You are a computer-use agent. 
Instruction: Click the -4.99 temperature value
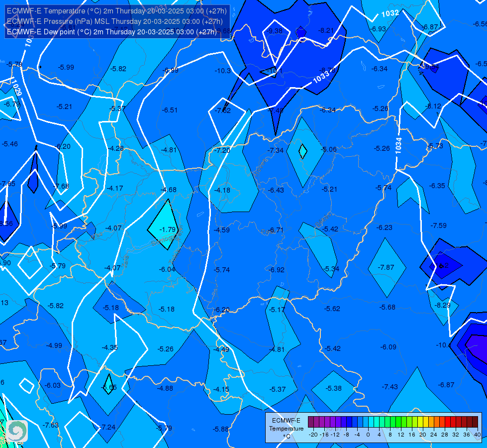[54, 345]
